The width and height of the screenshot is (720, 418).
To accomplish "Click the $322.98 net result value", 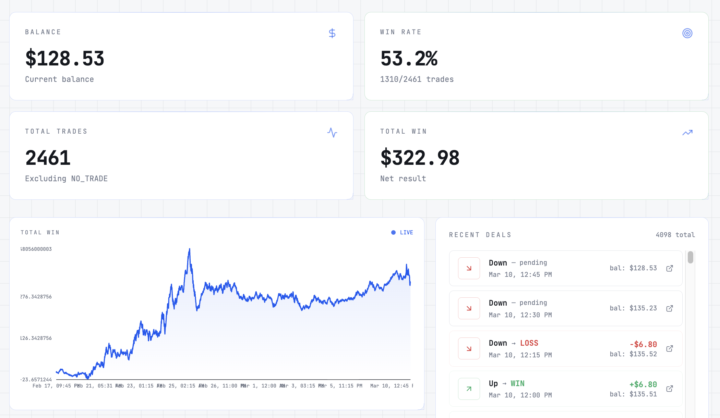I will point(420,157).
